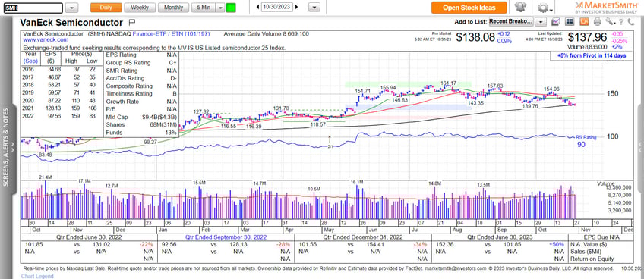The width and height of the screenshot is (644, 279).
Task: Open the symbol history dropdown
Action: pyautogui.click(x=72, y=8)
